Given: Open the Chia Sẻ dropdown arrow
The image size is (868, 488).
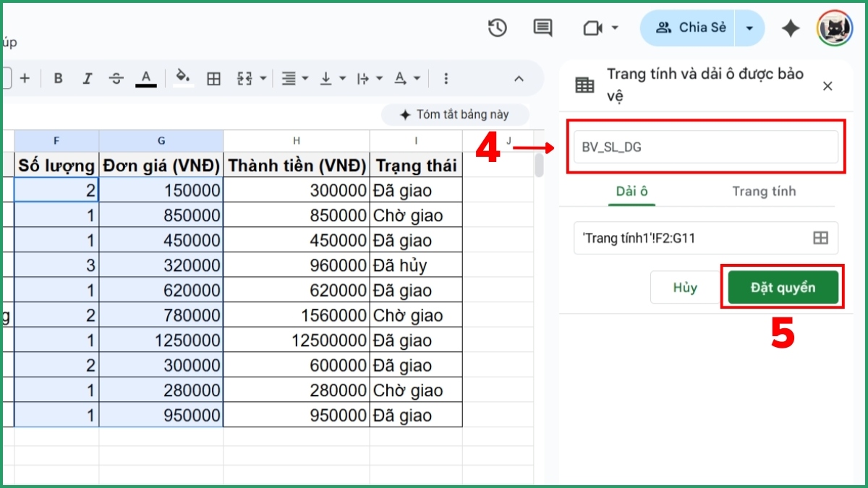Looking at the screenshot, I should click(x=748, y=27).
